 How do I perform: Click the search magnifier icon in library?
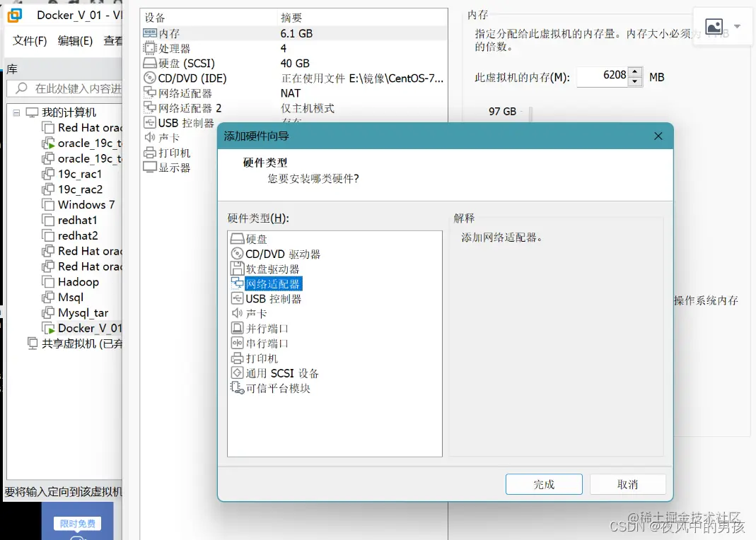pos(21,88)
